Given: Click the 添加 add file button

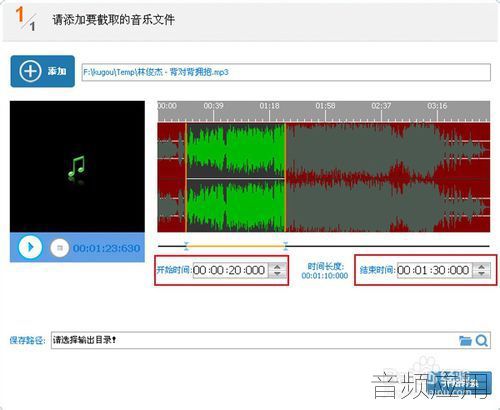Looking at the screenshot, I should (x=42, y=71).
